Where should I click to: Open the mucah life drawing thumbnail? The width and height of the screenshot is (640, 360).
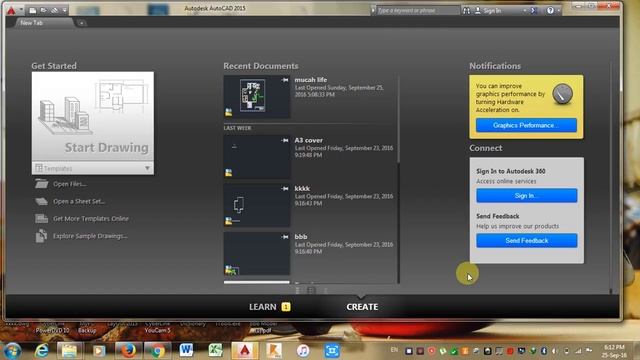point(257,97)
